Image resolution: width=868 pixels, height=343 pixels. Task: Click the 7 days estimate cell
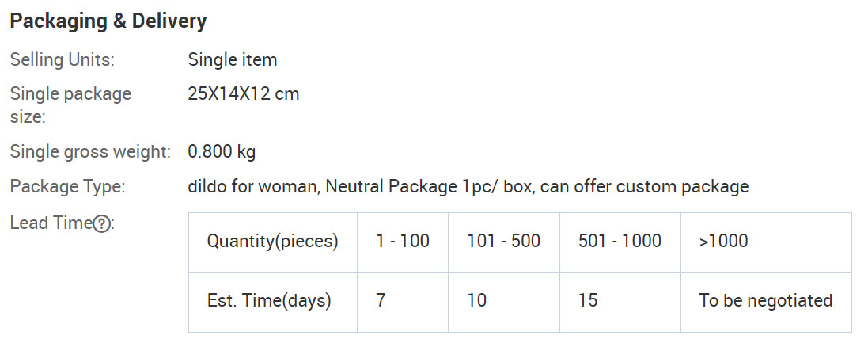pyautogui.click(x=403, y=302)
